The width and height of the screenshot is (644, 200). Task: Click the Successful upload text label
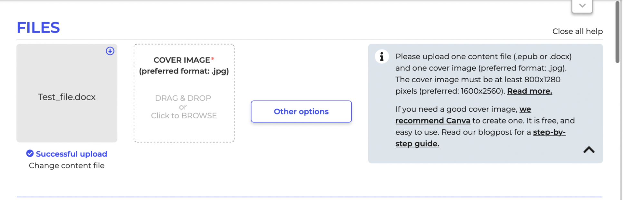(x=72, y=154)
